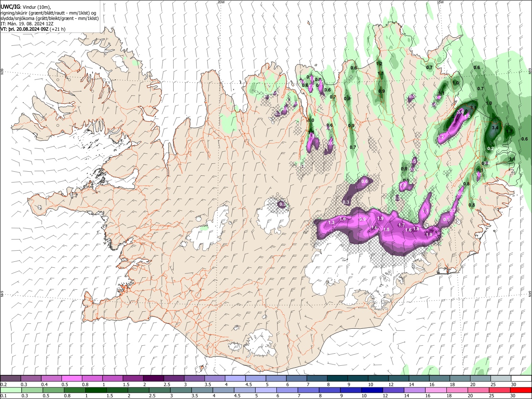
Task: Click the 3.4 precipitation value on east coast
Action: point(495,128)
